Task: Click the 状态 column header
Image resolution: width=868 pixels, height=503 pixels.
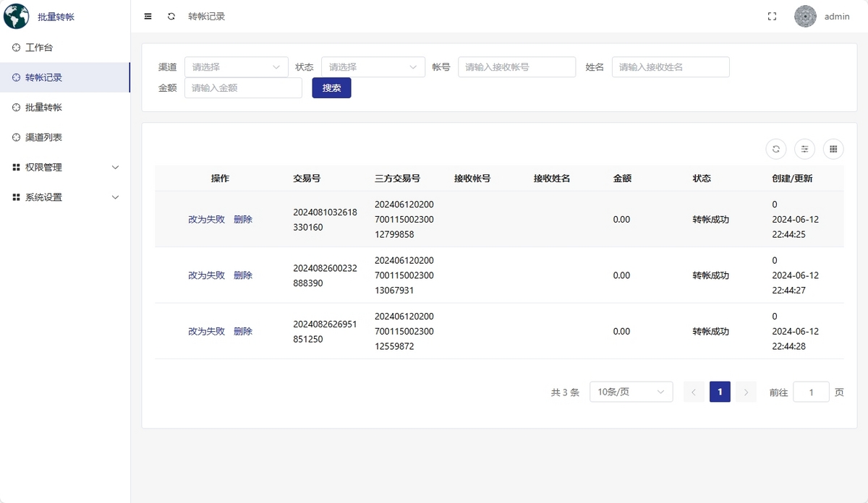Action: [x=702, y=178]
